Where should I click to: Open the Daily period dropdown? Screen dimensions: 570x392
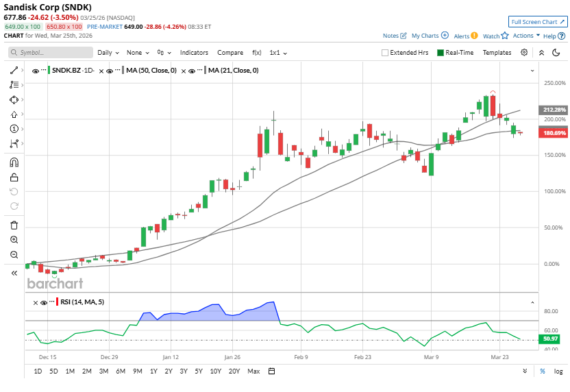[108, 53]
